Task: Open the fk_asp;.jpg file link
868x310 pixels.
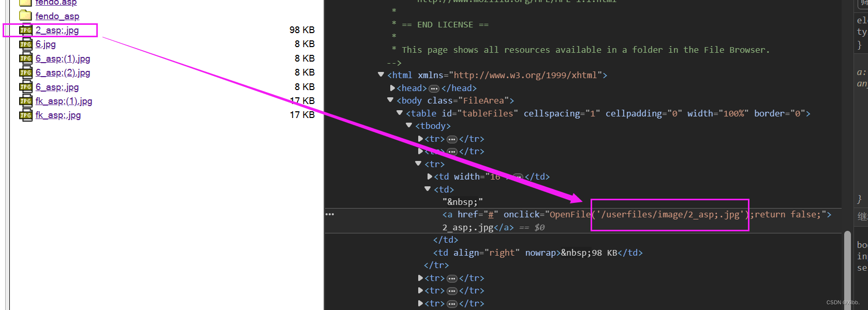Action: click(58, 115)
